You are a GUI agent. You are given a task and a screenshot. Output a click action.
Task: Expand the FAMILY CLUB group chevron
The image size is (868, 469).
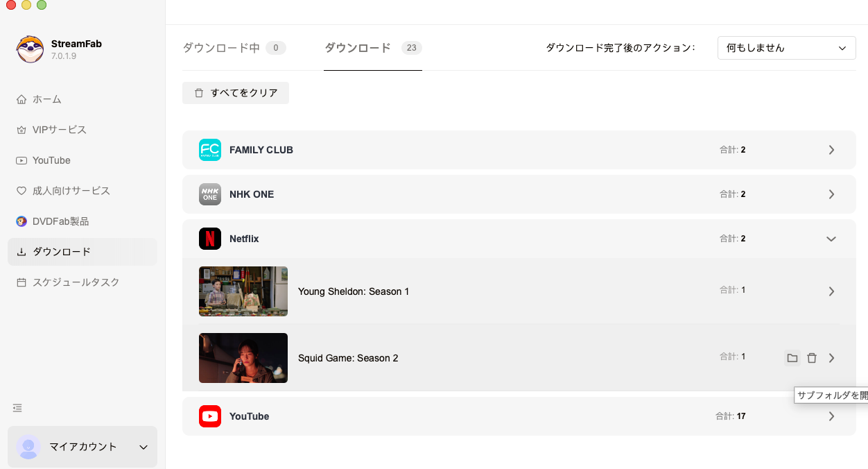point(831,150)
